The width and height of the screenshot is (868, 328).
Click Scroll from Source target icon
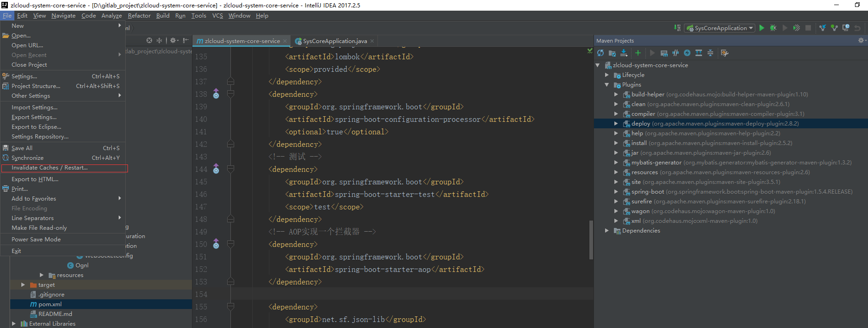(149, 40)
